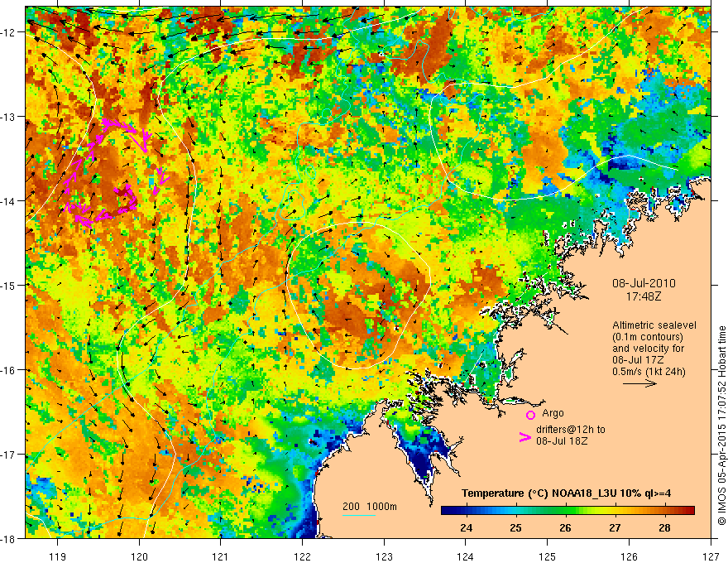728x563 pixels.
Task: Click the 'and velocity for' legend line
Action: (648, 349)
